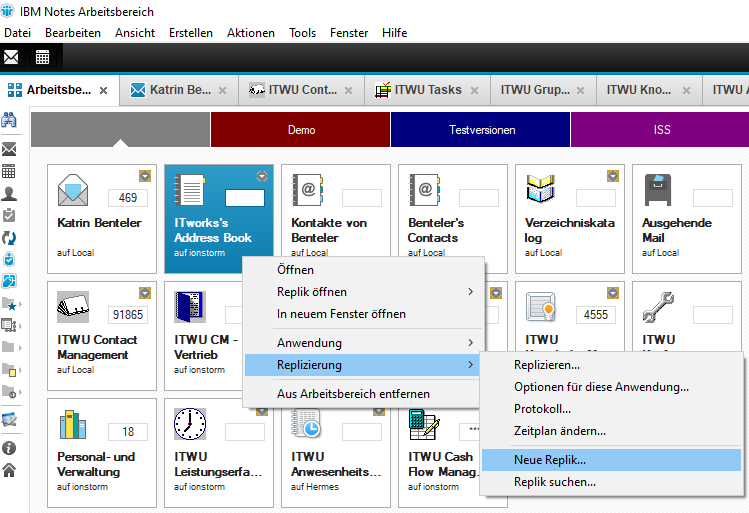Expand dropdown arrow on ITworks's Address Book tile

[262, 176]
